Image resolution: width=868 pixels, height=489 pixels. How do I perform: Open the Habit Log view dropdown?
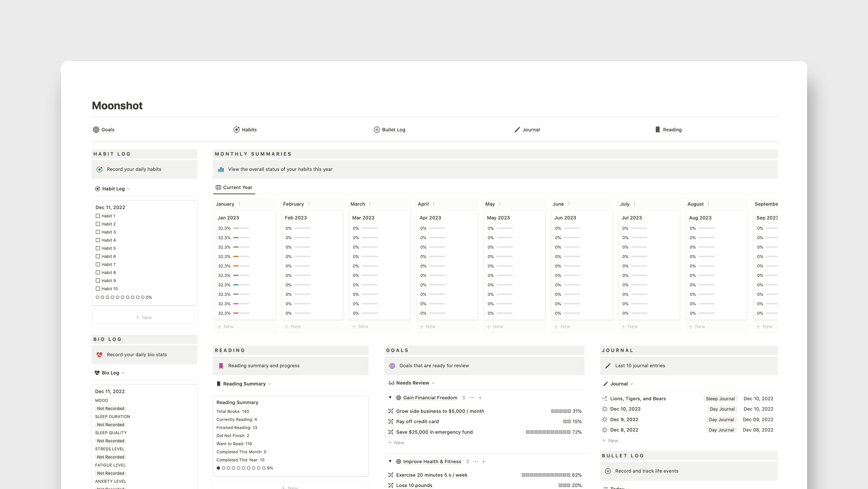(113, 189)
